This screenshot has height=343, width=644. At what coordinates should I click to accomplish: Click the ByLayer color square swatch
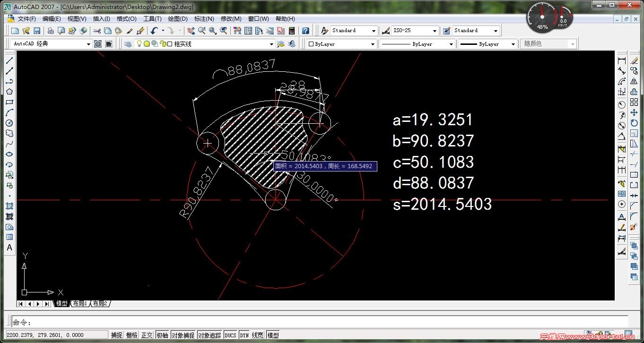pyautogui.click(x=311, y=44)
